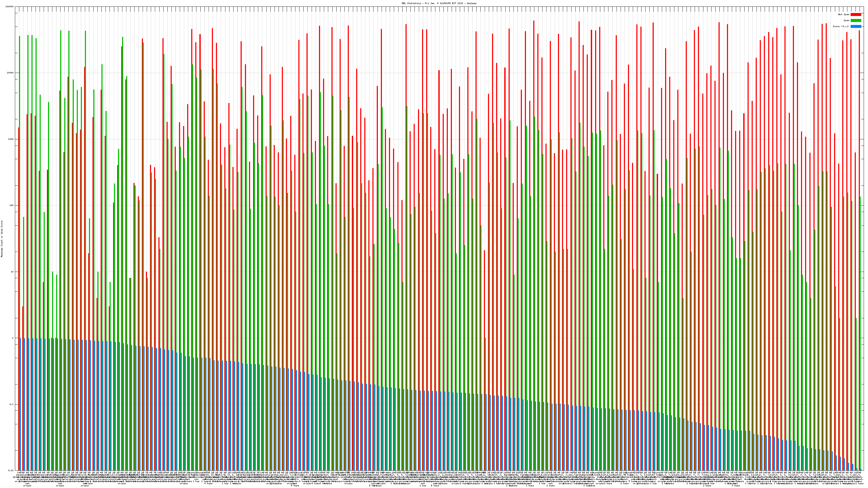
Task: Select the 'Spam' legend label text
Action: click(846, 21)
